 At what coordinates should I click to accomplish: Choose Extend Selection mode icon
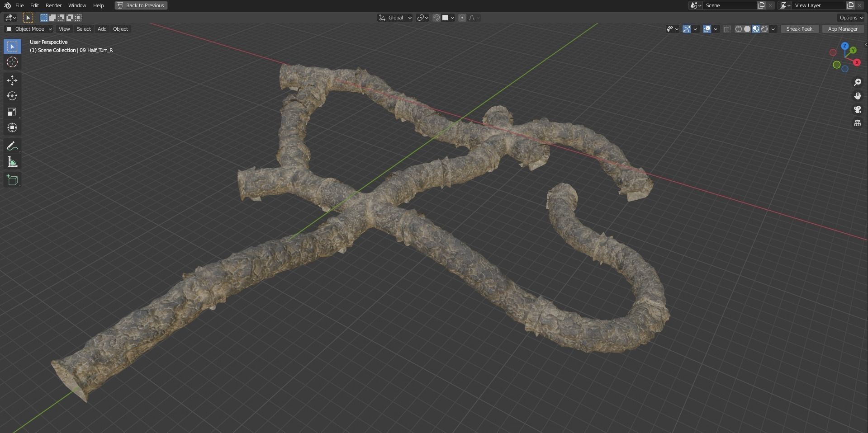(52, 18)
